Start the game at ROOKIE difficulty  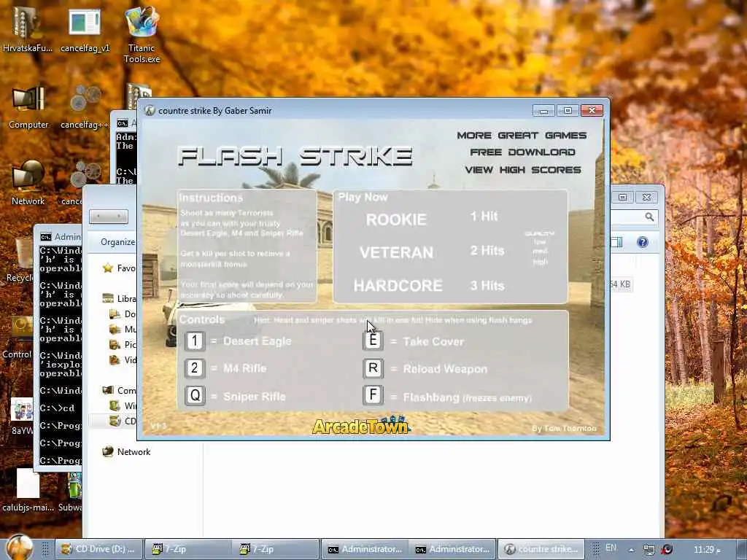click(396, 219)
